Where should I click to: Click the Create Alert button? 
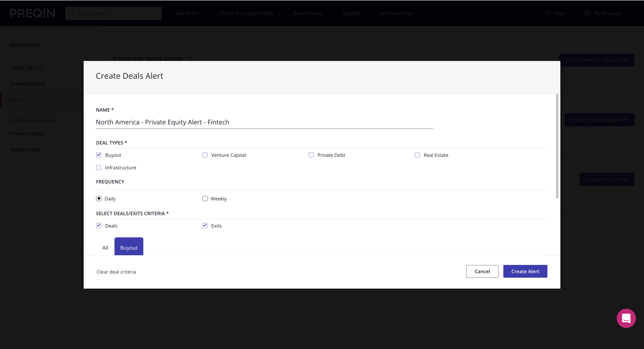coord(525,271)
